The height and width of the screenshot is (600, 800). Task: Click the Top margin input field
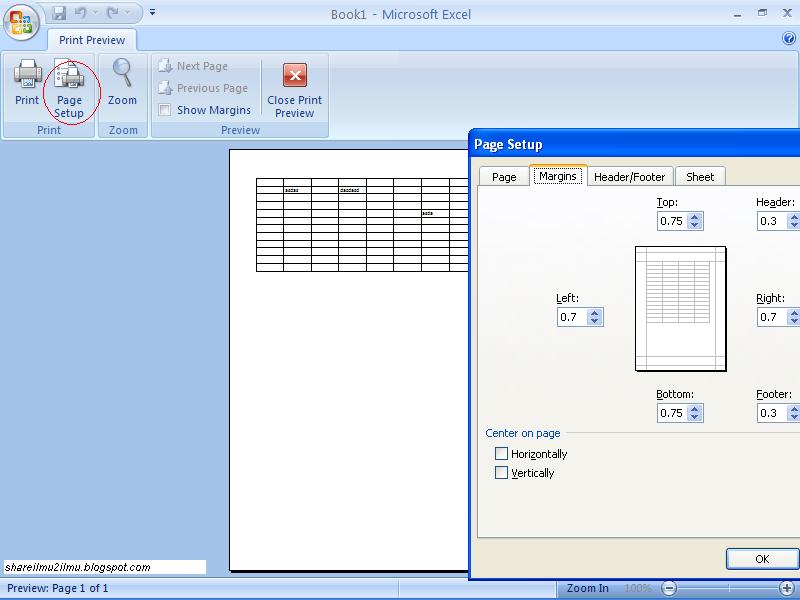point(671,221)
